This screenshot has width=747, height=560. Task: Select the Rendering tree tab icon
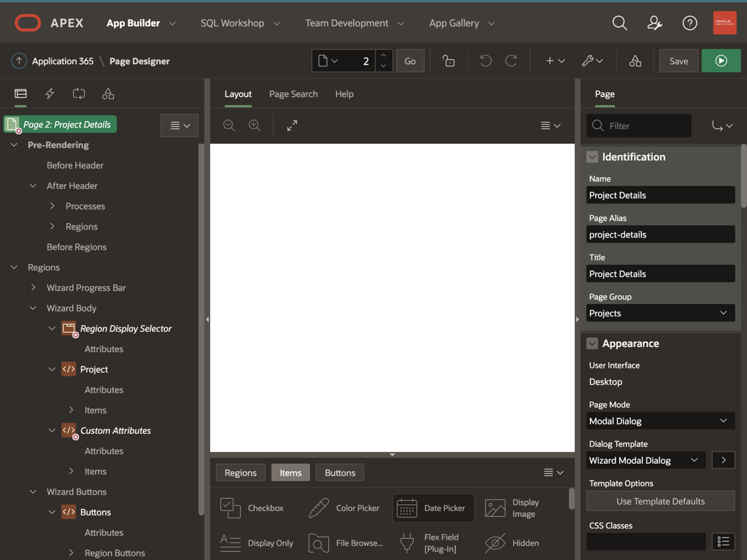tap(20, 94)
